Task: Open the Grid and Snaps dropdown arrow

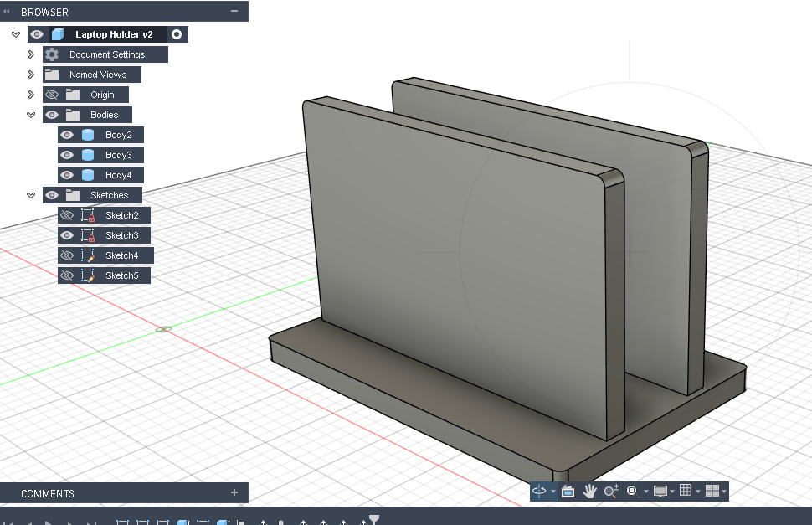Action: tap(698, 491)
